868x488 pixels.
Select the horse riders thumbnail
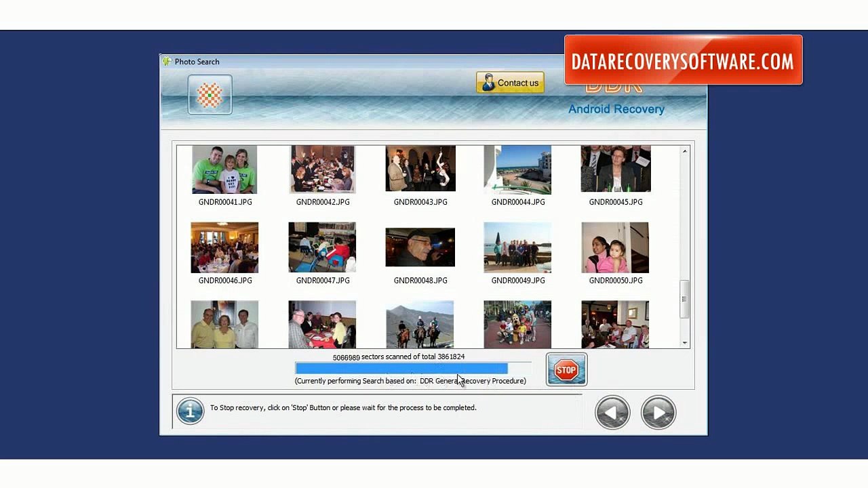[420, 325]
